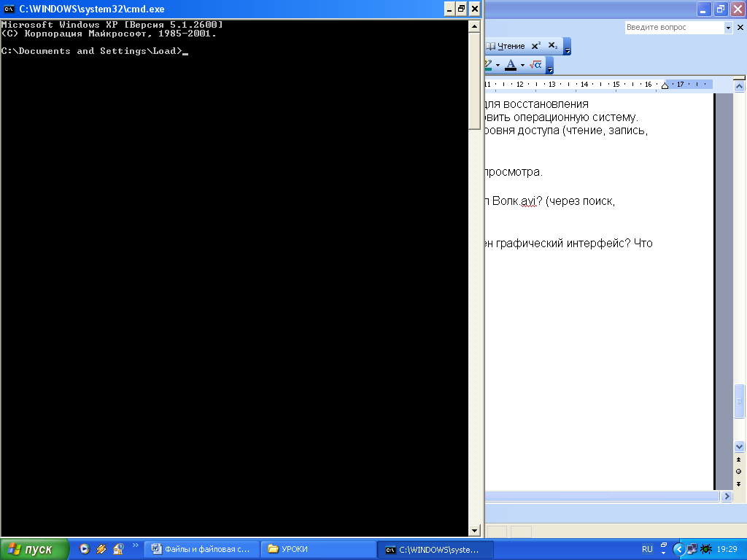Click next page double-arrow button in Word
The height and width of the screenshot is (560, 747).
tap(739, 484)
